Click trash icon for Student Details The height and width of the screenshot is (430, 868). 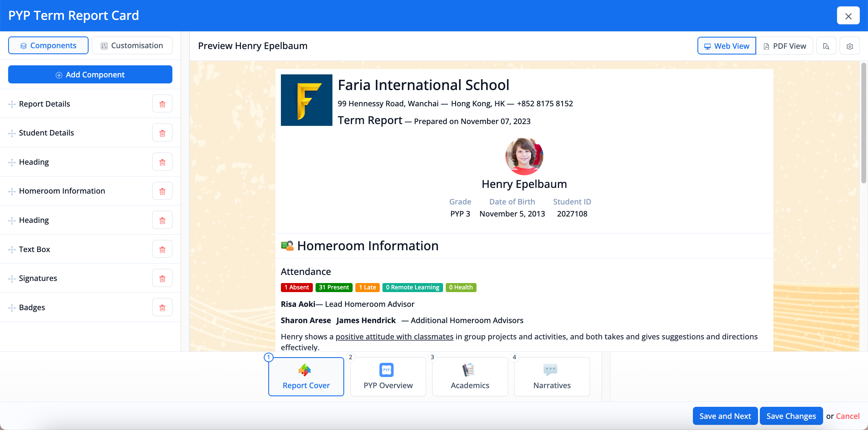(x=162, y=133)
